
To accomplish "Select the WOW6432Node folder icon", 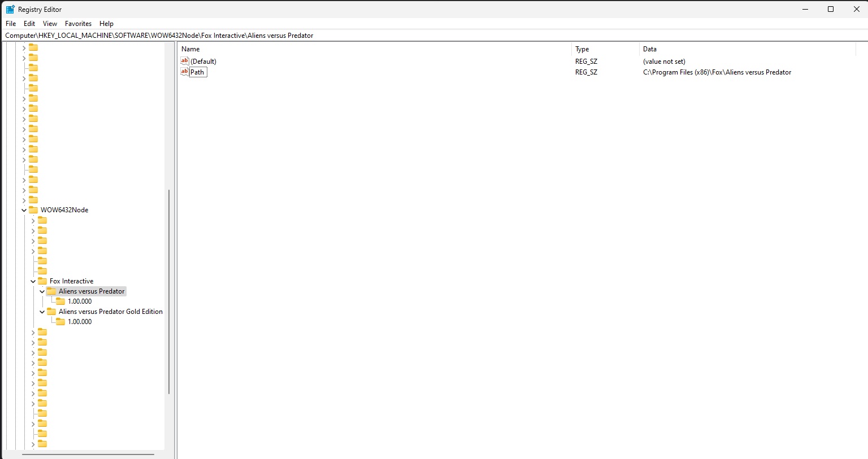I will point(33,210).
